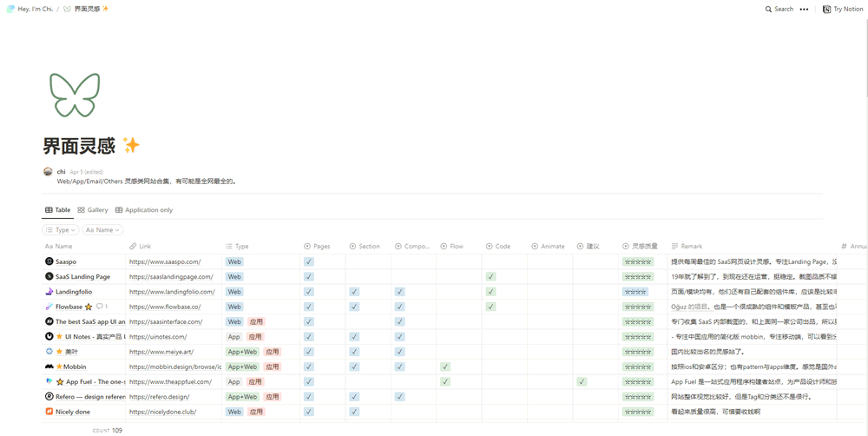Open the saaspo.com link
The height and width of the screenshot is (436, 868).
tap(165, 261)
